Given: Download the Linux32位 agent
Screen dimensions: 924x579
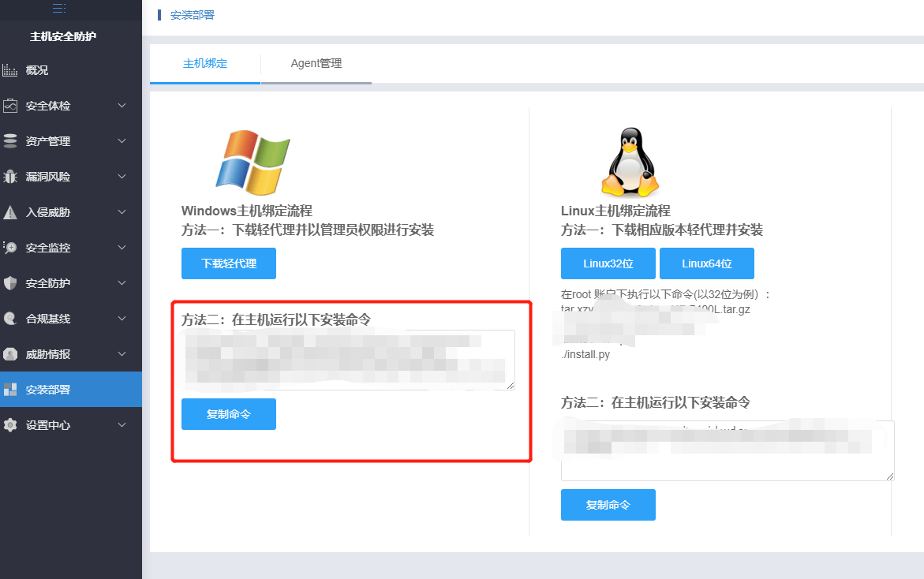Looking at the screenshot, I should (x=608, y=263).
